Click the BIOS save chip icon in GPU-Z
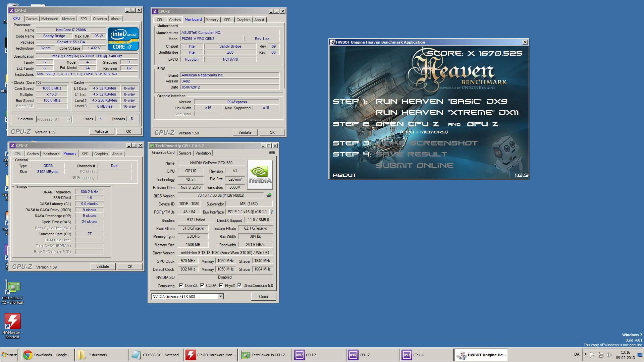 (x=269, y=195)
